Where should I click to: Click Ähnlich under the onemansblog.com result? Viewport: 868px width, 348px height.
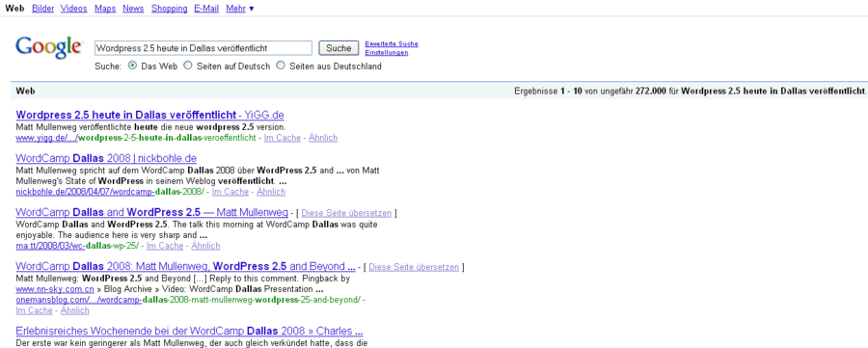click(x=74, y=310)
